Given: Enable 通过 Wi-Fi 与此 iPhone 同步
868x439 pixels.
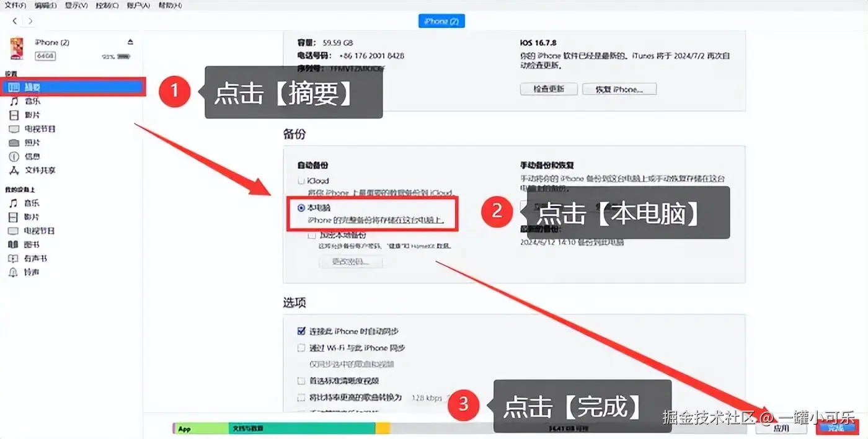Looking at the screenshot, I should (x=301, y=348).
